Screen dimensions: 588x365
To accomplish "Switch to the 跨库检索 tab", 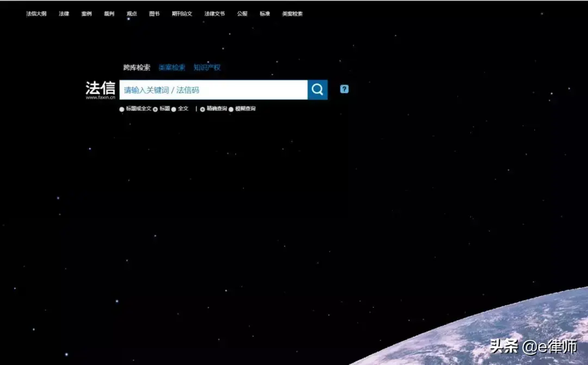I will pyautogui.click(x=137, y=67).
